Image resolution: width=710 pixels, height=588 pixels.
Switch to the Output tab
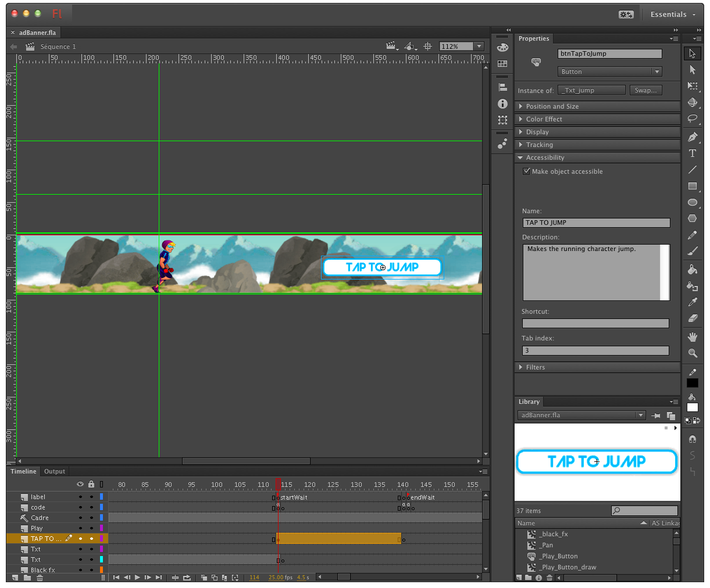pos(55,471)
